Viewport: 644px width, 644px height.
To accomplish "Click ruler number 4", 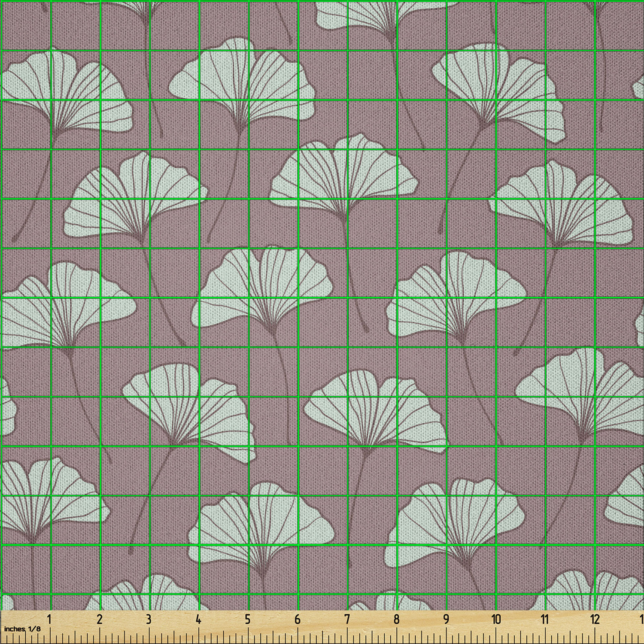I will tap(198, 619).
